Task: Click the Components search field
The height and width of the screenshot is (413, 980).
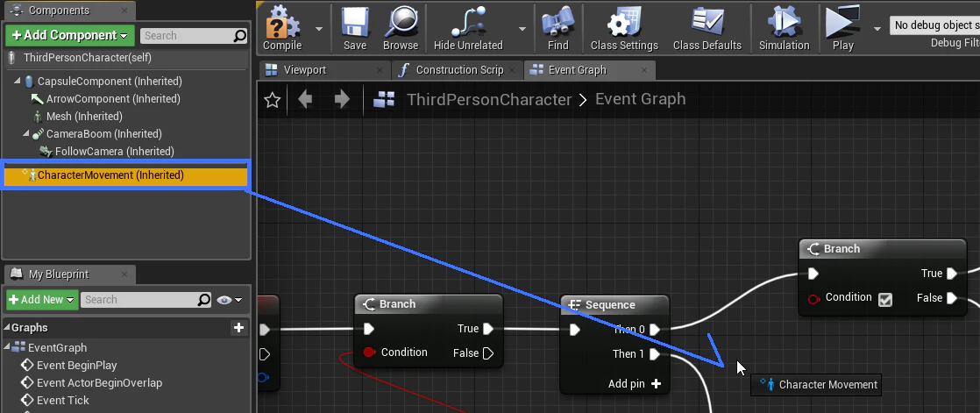Action: (186, 36)
